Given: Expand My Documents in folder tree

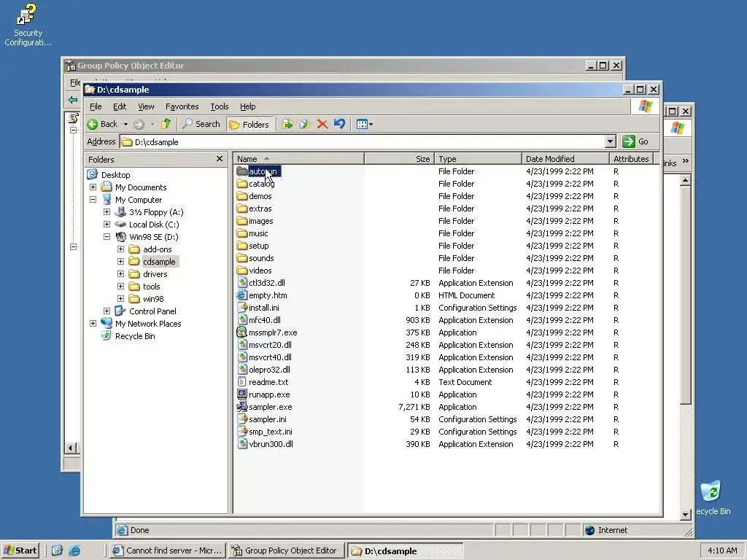Looking at the screenshot, I should [x=93, y=187].
